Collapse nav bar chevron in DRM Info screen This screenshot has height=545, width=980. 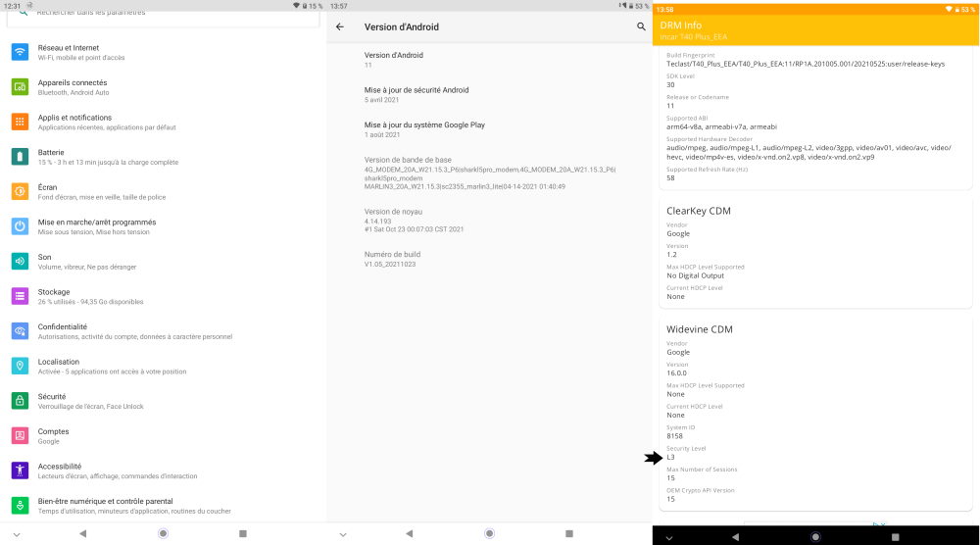click(669, 538)
